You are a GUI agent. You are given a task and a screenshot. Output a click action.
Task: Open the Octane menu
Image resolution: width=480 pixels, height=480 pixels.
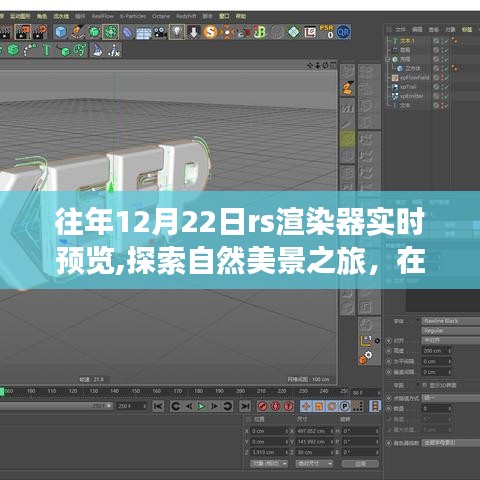coord(161,16)
